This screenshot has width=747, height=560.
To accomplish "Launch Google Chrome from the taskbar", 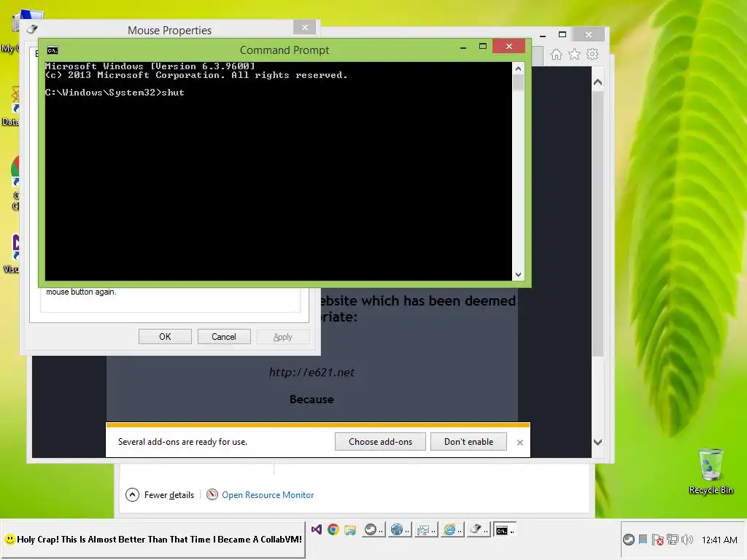I will click(333, 529).
